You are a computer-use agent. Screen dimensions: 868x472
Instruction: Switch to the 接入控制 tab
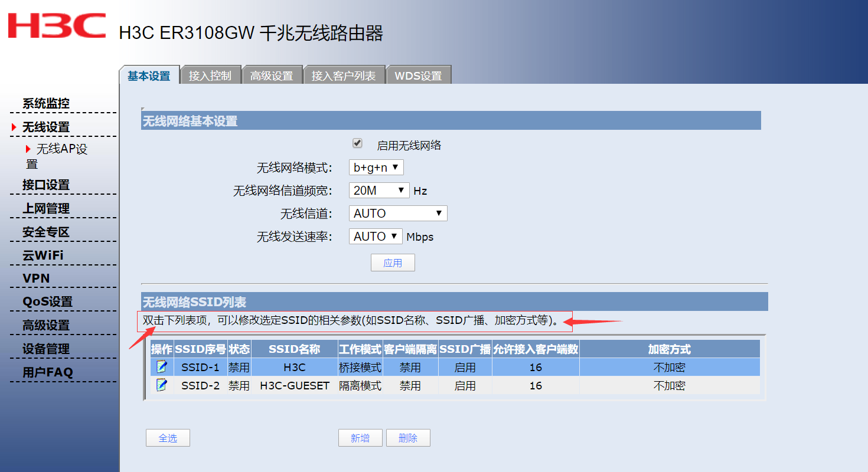(211, 76)
